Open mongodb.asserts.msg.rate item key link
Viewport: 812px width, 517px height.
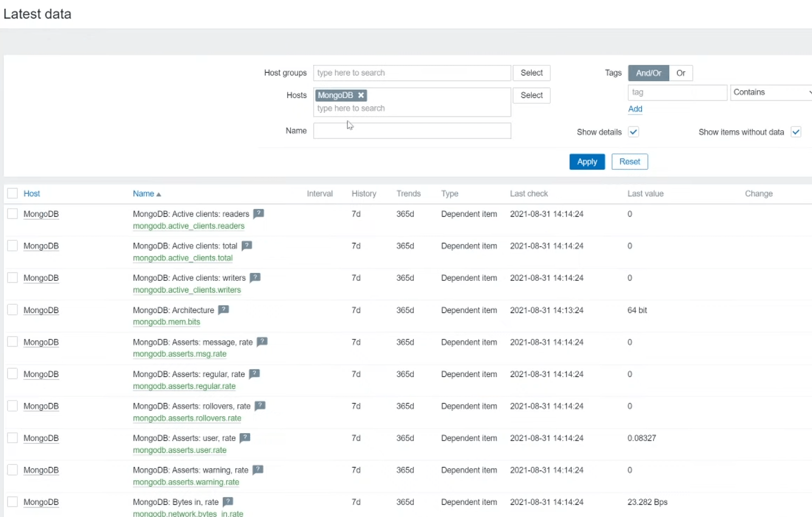[180, 354]
